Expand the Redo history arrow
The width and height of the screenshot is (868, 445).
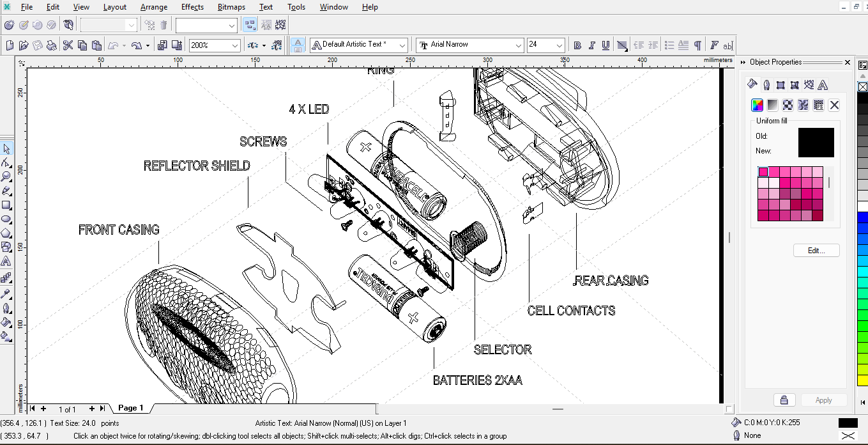click(148, 45)
